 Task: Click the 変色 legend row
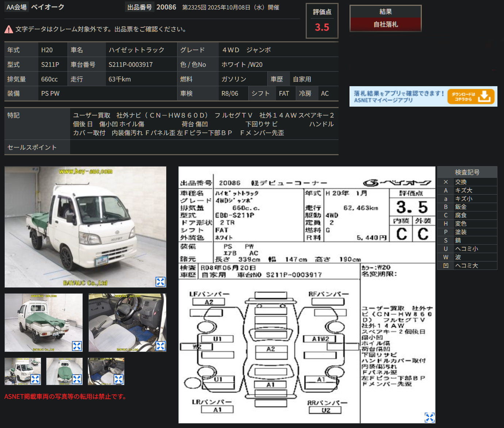467,223
